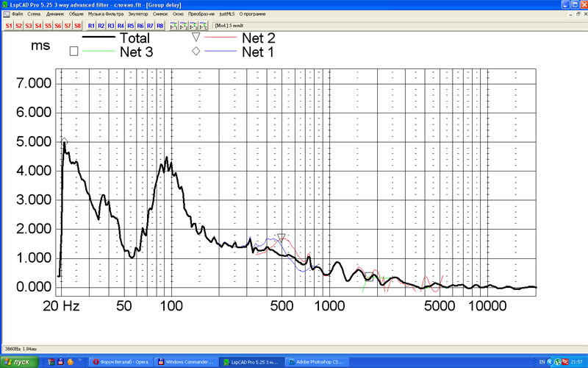Click the 7.000 y-axis value
Viewport: 588px width, 368px height.
pyautogui.click(x=34, y=83)
